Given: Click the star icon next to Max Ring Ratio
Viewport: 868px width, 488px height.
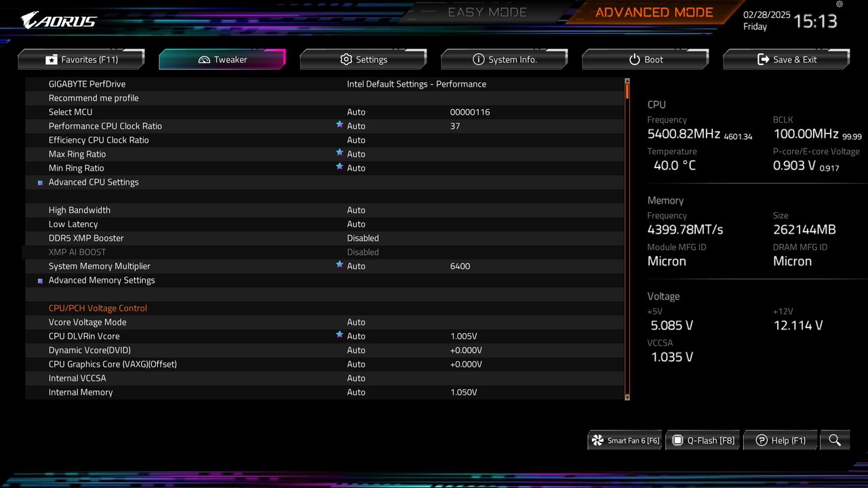Looking at the screenshot, I should click(340, 153).
